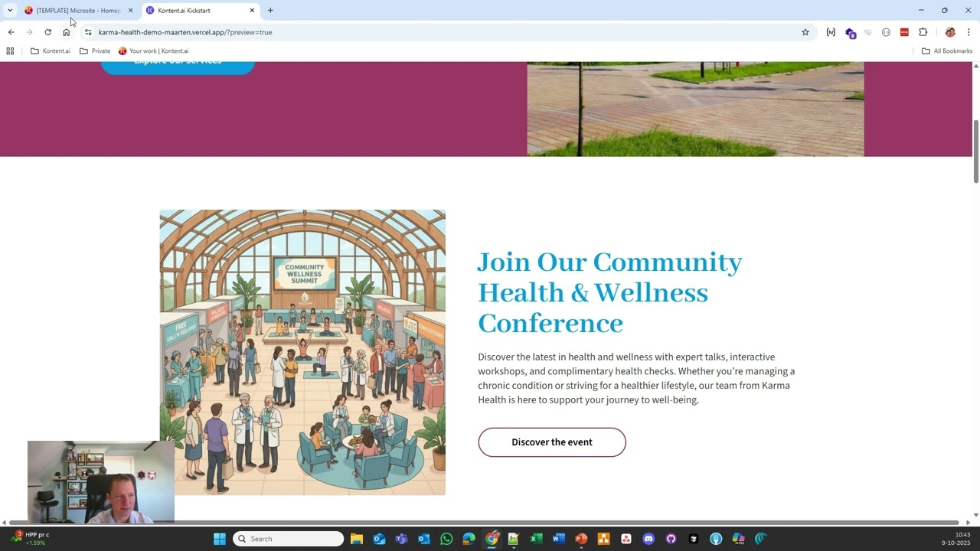
Task: Open PowerPoint from taskbar
Action: pyautogui.click(x=581, y=539)
